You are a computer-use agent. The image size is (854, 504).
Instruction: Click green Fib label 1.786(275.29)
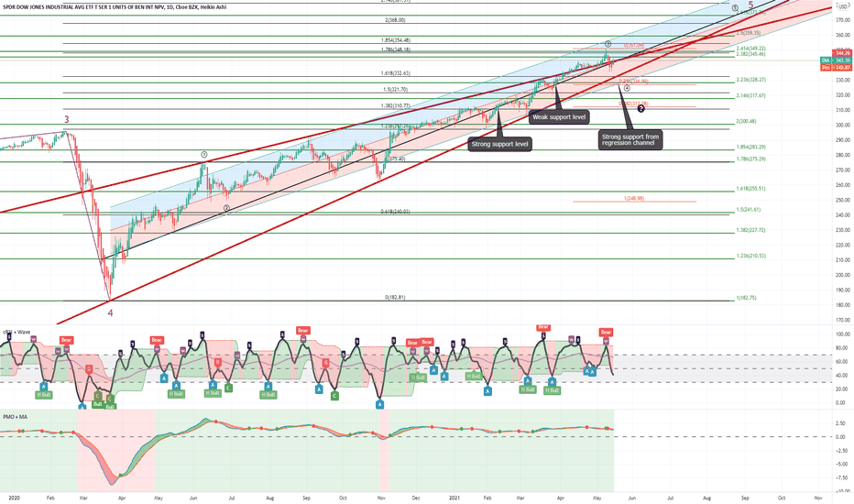[750, 159]
